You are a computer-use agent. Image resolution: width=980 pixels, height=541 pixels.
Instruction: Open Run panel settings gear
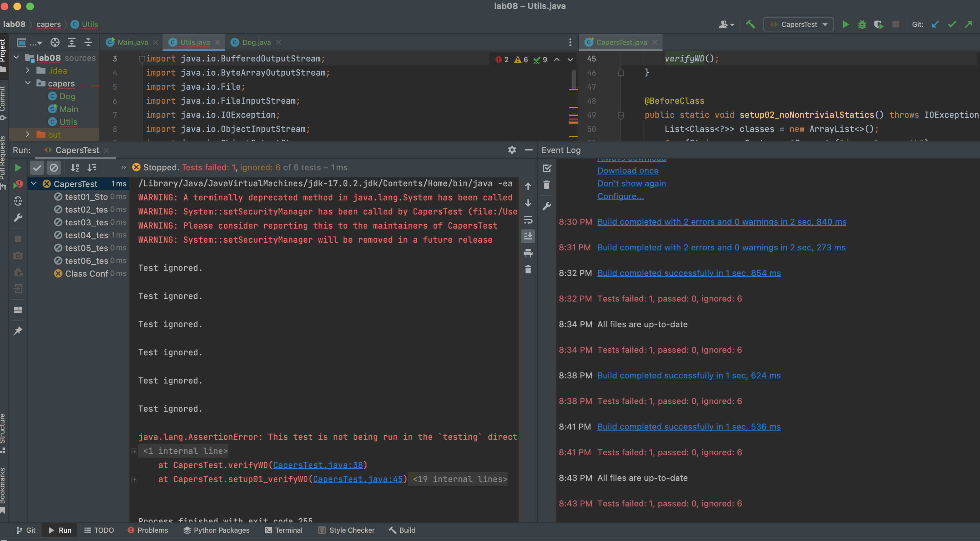(x=512, y=150)
